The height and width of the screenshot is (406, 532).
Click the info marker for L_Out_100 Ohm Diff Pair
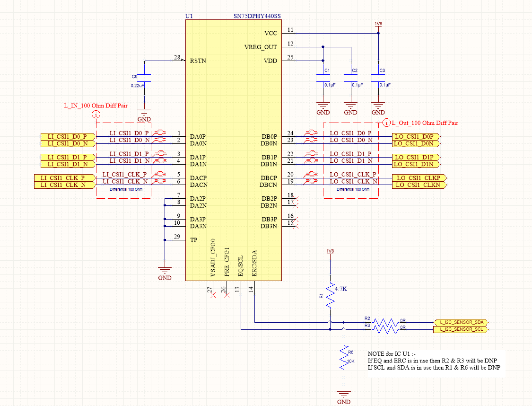[386, 123]
